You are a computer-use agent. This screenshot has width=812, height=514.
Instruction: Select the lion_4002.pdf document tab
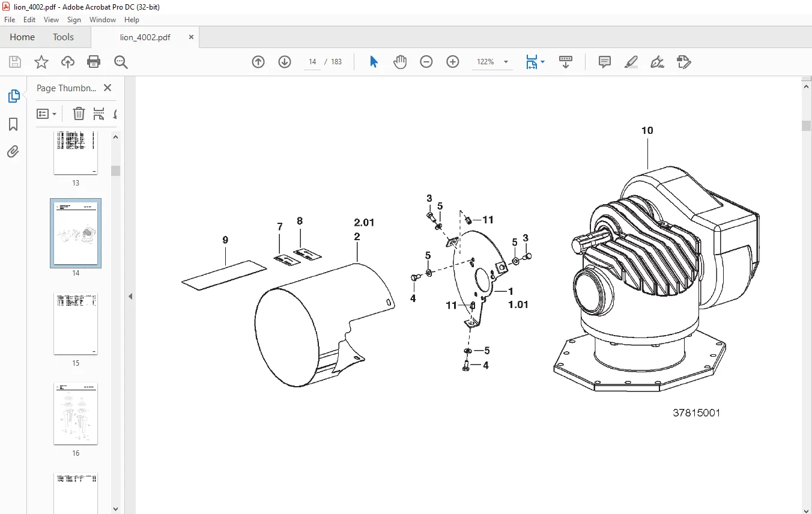coord(145,37)
